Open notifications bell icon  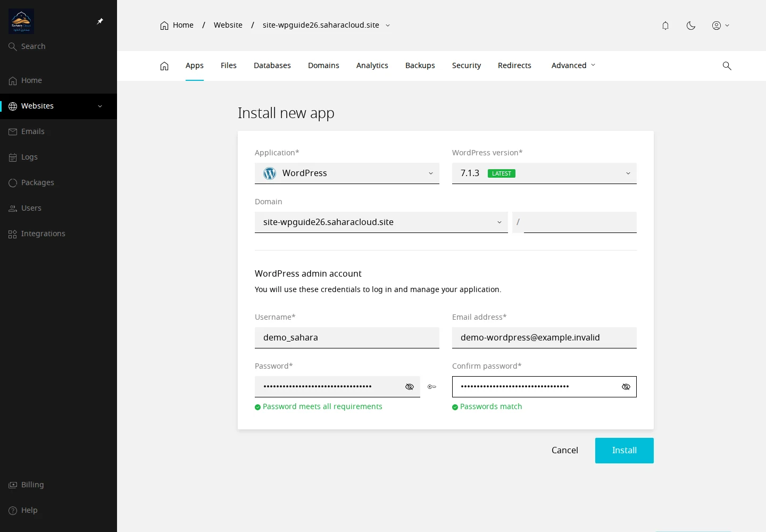[x=665, y=26]
